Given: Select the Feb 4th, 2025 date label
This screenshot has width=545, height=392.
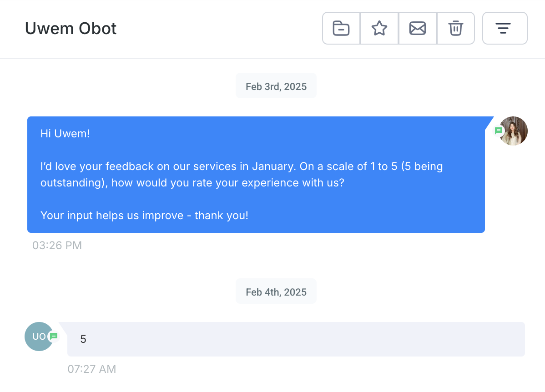Looking at the screenshot, I should click(276, 292).
